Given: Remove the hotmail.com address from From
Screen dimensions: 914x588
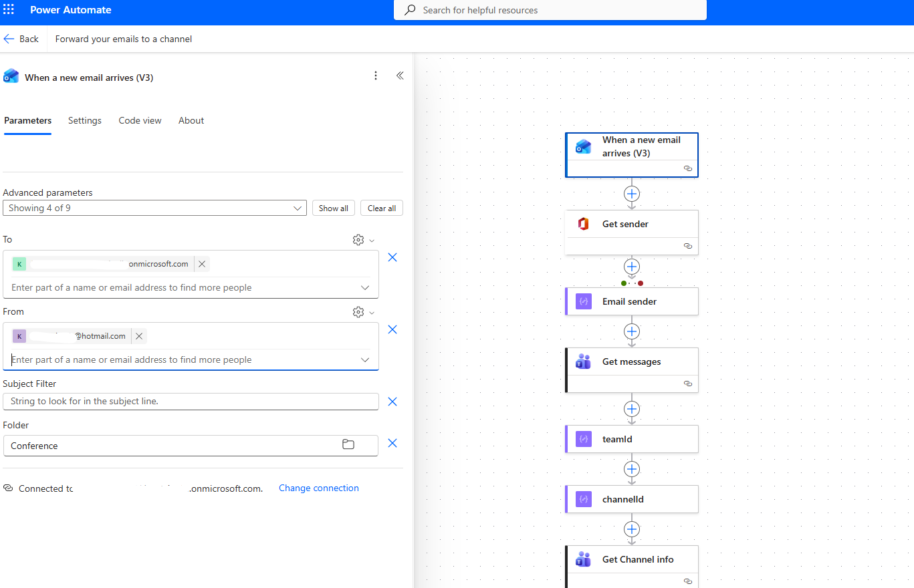Looking at the screenshot, I should coord(139,336).
